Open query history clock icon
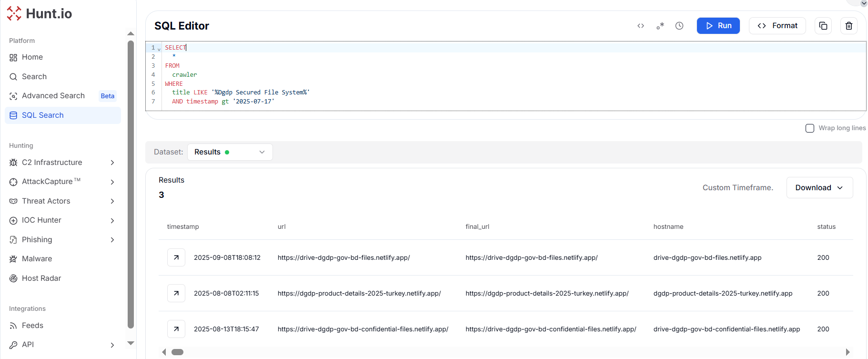Screen dimensions: 868x359 coord(679,26)
